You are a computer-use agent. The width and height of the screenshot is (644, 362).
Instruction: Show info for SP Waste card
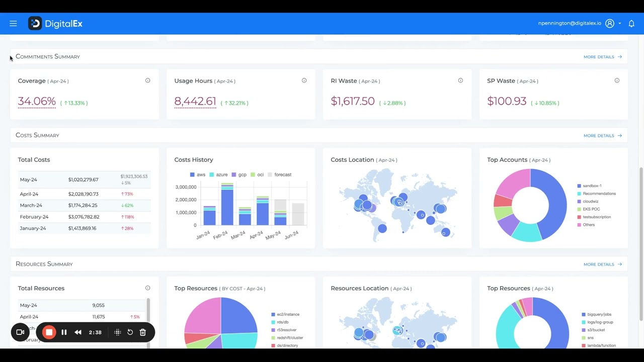pyautogui.click(x=617, y=80)
